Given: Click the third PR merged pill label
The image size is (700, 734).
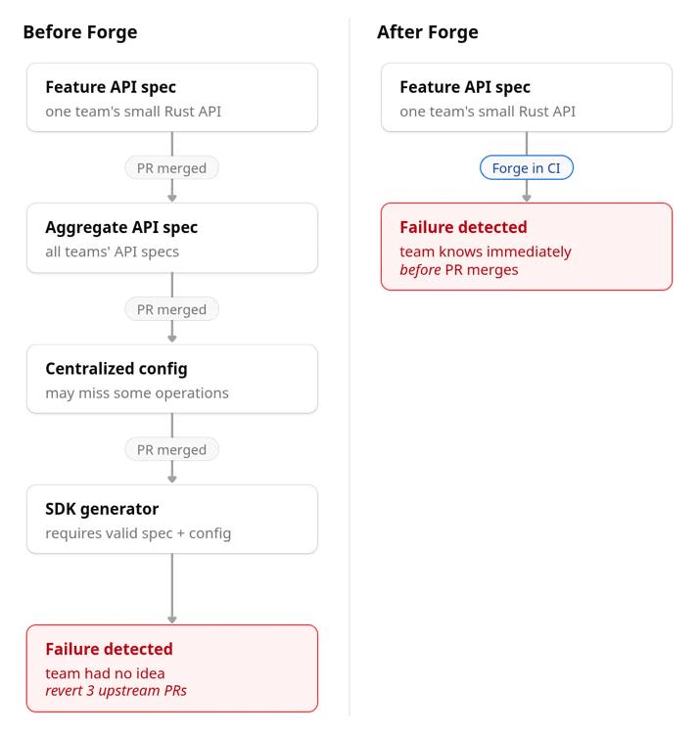Looking at the screenshot, I should tap(172, 450).
